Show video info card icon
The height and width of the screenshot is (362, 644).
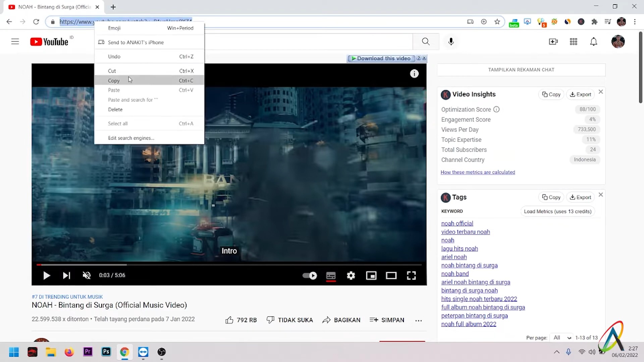coord(414,74)
